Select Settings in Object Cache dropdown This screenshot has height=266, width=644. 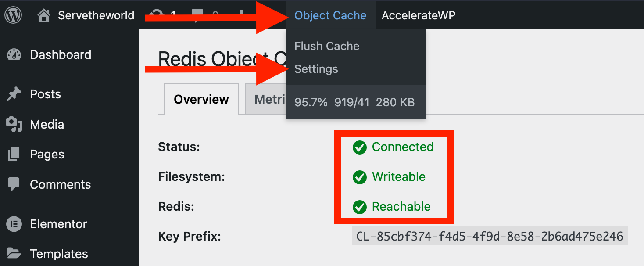(x=316, y=69)
